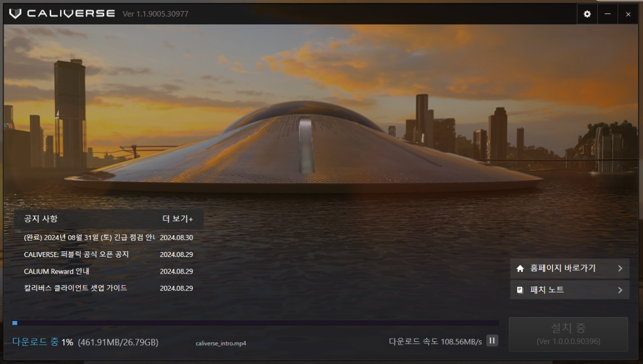Screen dimensions: 643x364
Task: Click the CALIVERSE title wordmark
Action: coord(71,14)
